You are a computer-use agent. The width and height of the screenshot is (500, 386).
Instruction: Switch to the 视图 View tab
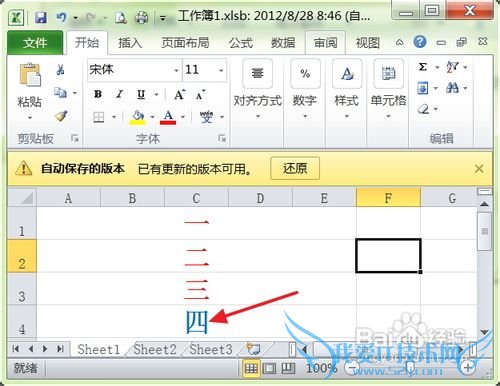point(367,43)
